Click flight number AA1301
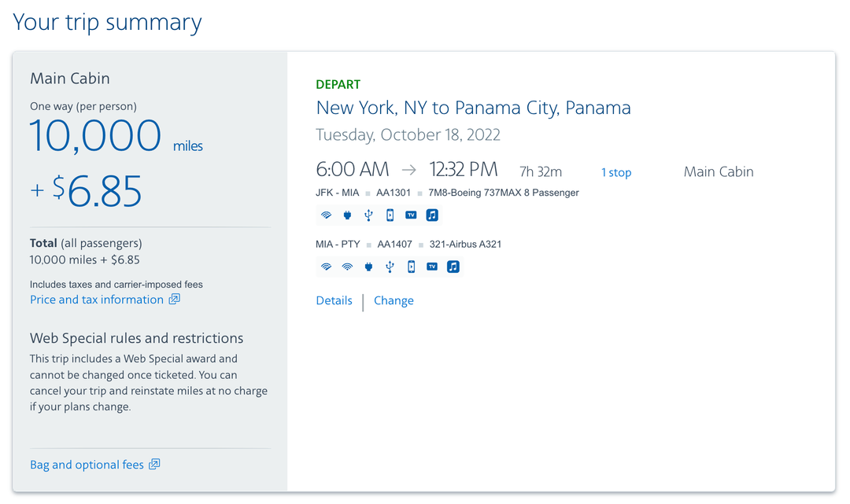850x504 pixels. pos(393,192)
